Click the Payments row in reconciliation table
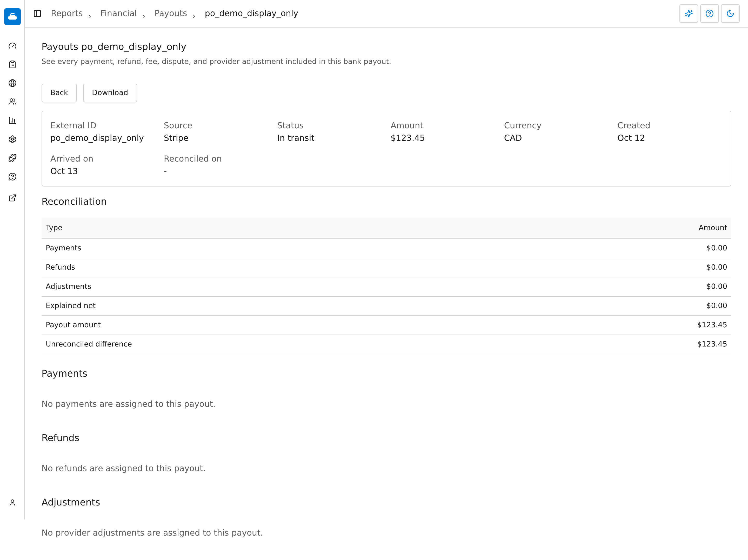Viewport: 748px width, 560px height. 386,248
